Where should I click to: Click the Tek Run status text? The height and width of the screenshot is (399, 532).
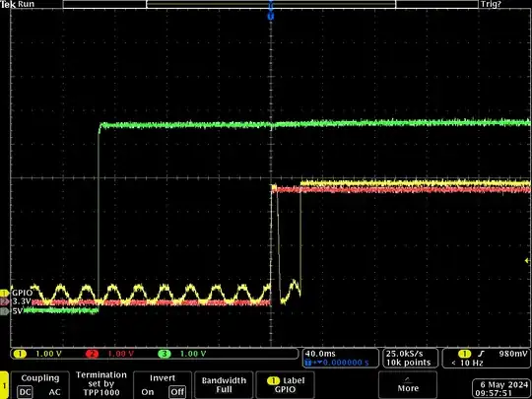pyautogui.click(x=18, y=4)
